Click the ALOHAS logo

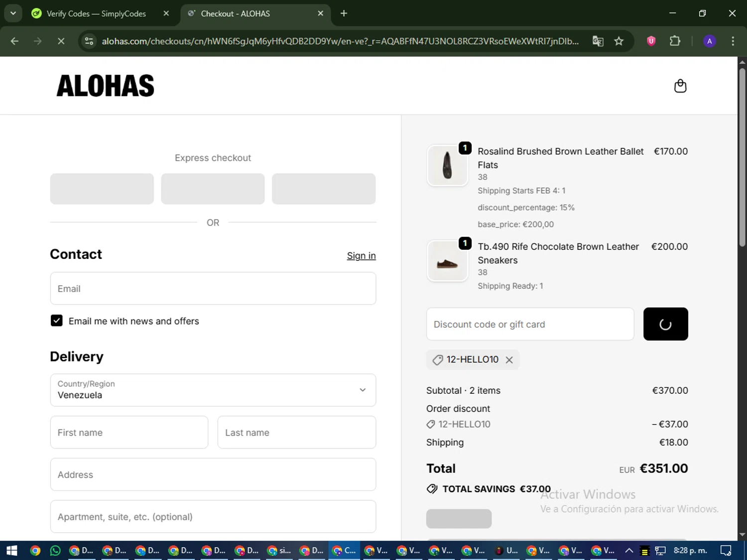(106, 86)
